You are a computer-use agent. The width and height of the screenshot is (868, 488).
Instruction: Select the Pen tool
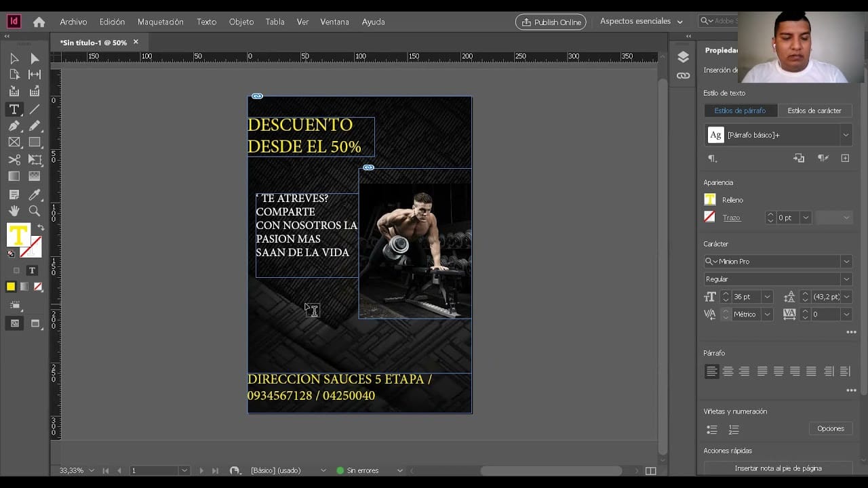[14, 125]
